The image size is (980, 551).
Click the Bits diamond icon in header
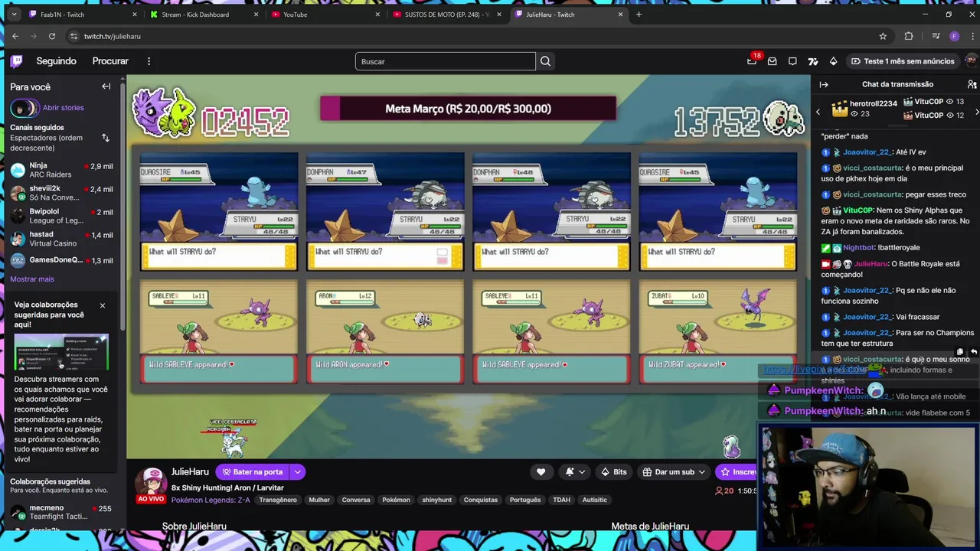(834, 61)
